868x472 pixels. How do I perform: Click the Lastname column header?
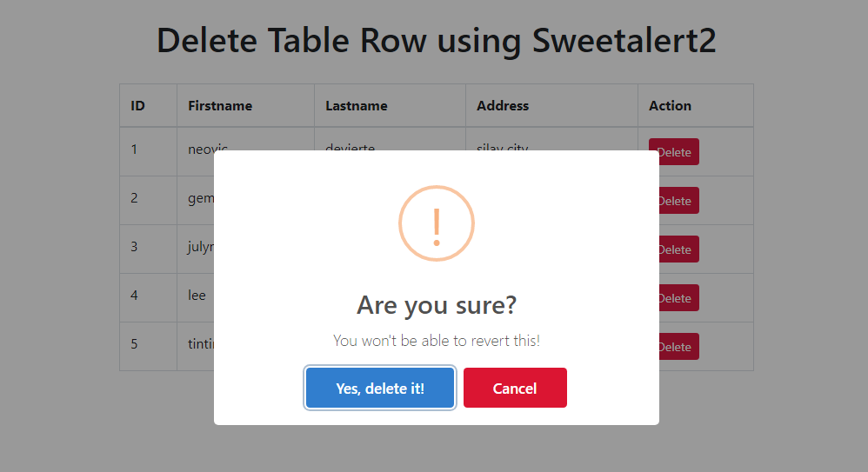click(391, 106)
